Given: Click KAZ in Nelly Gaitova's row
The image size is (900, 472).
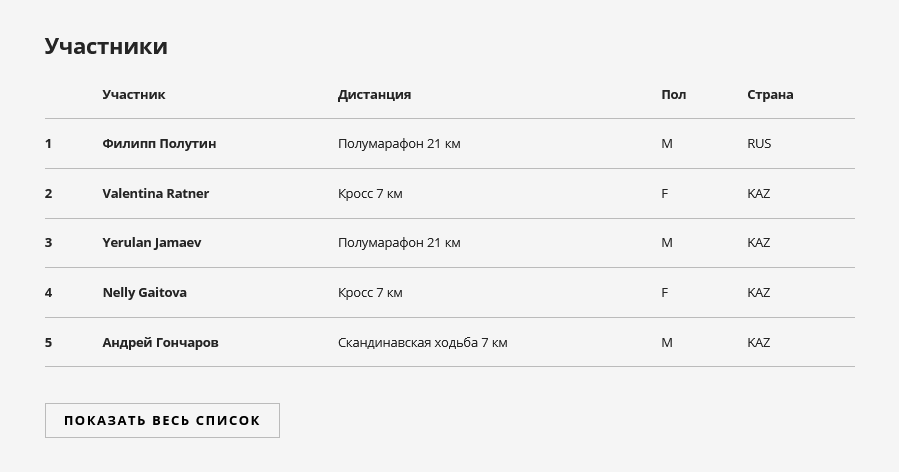Looking at the screenshot, I should click(x=758, y=293).
